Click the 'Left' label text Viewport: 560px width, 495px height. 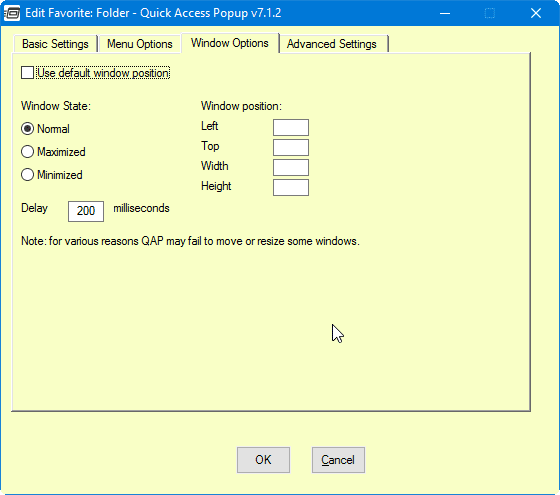coord(210,126)
